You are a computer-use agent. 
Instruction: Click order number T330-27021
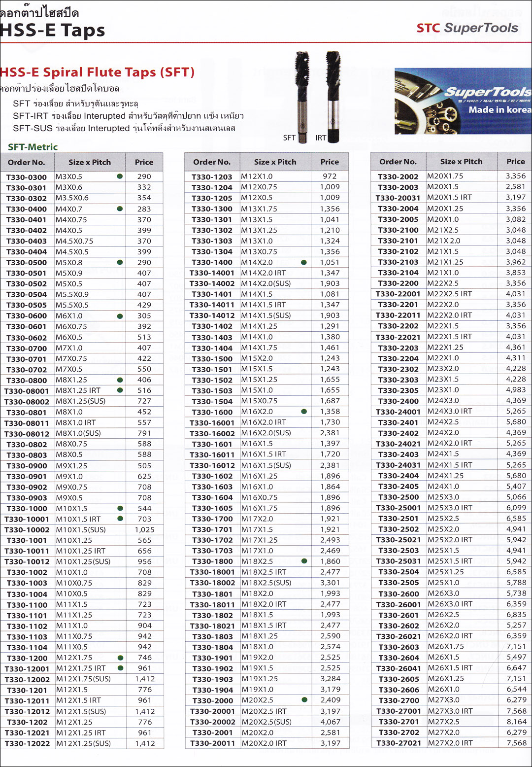click(x=399, y=743)
